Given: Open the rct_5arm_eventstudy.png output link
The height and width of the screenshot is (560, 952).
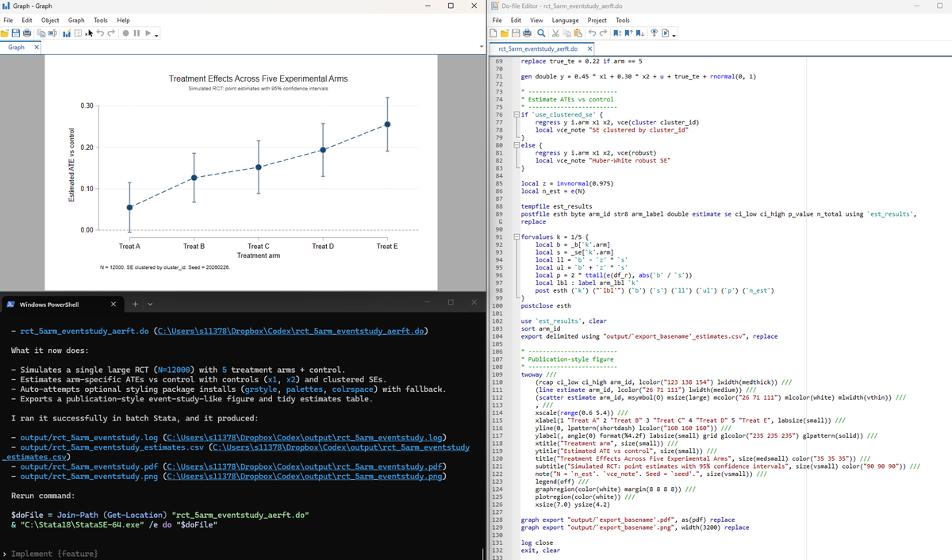Looking at the screenshot, I should (304, 476).
